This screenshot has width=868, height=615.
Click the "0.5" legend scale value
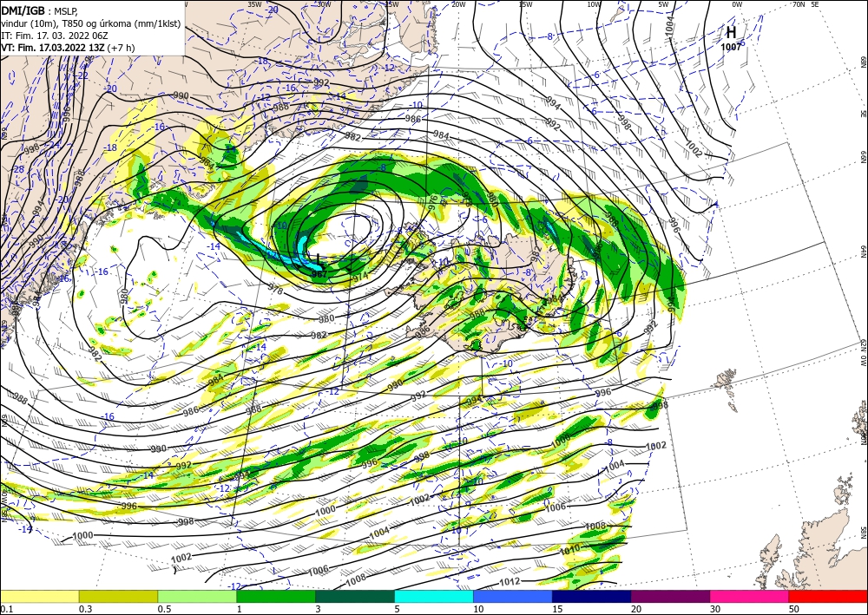pyautogui.click(x=163, y=609)
